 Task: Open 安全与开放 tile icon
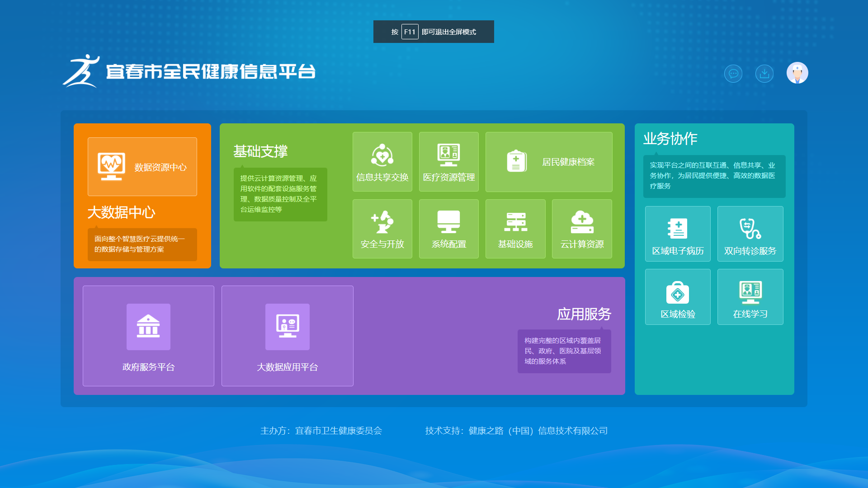(382, 222)
